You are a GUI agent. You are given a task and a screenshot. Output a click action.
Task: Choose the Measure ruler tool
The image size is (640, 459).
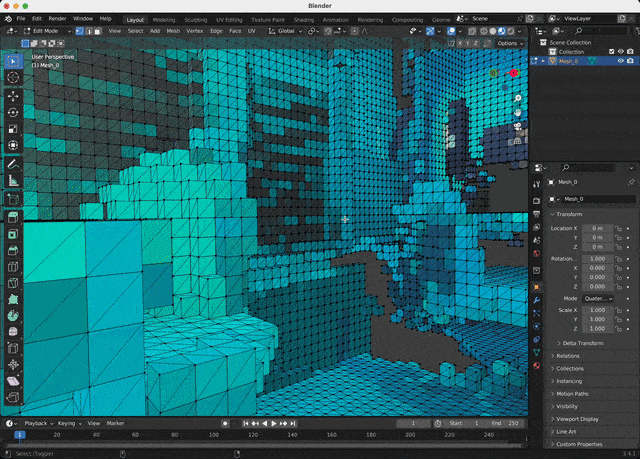point(13,180)
